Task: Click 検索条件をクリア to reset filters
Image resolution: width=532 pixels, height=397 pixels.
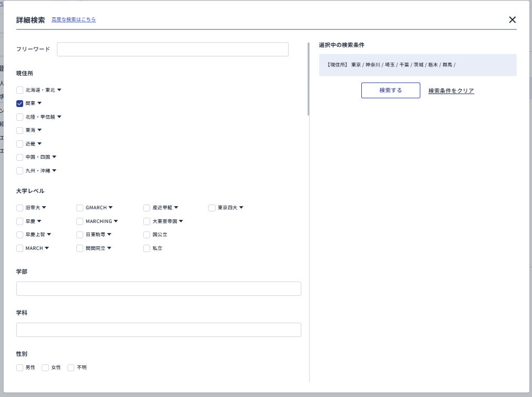Action: tap(451, 91)
